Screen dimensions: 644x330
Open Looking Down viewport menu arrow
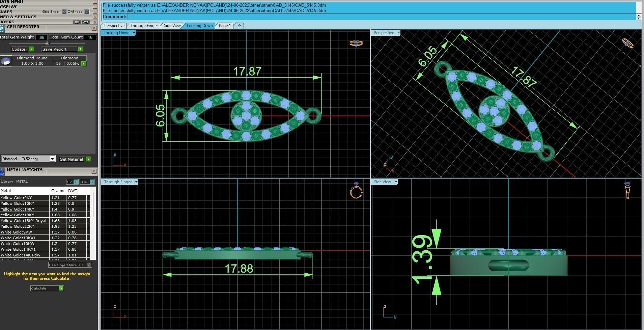click(x=134, y=33)
